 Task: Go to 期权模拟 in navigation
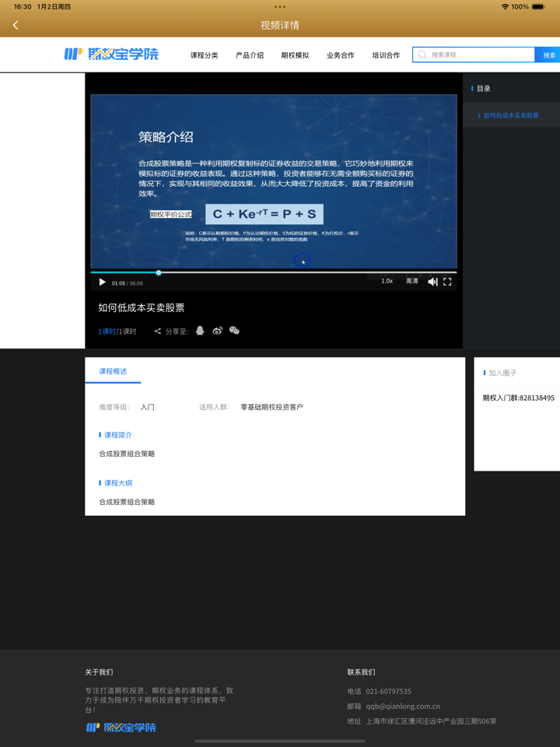pyautogui.click(x=295, y=55)
